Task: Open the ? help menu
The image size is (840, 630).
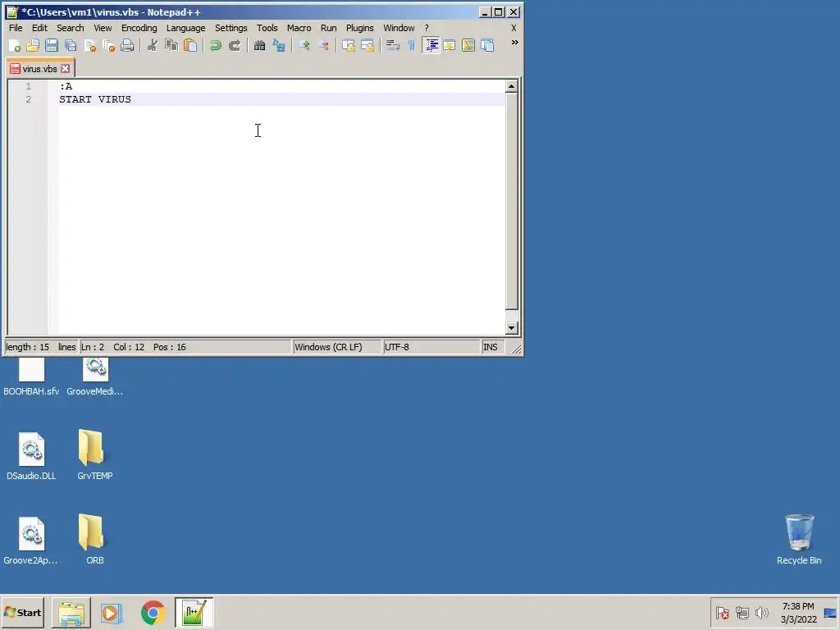Action: coord(427,28)
